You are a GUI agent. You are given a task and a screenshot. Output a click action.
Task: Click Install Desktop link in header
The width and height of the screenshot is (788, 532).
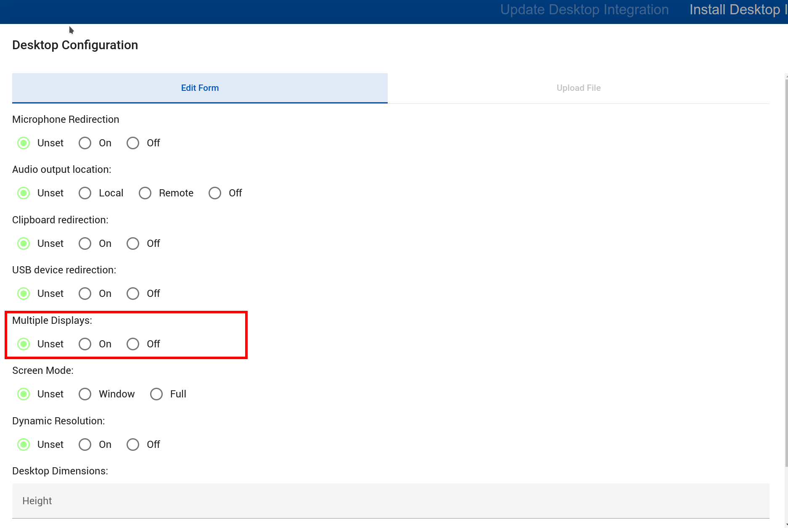737,10
